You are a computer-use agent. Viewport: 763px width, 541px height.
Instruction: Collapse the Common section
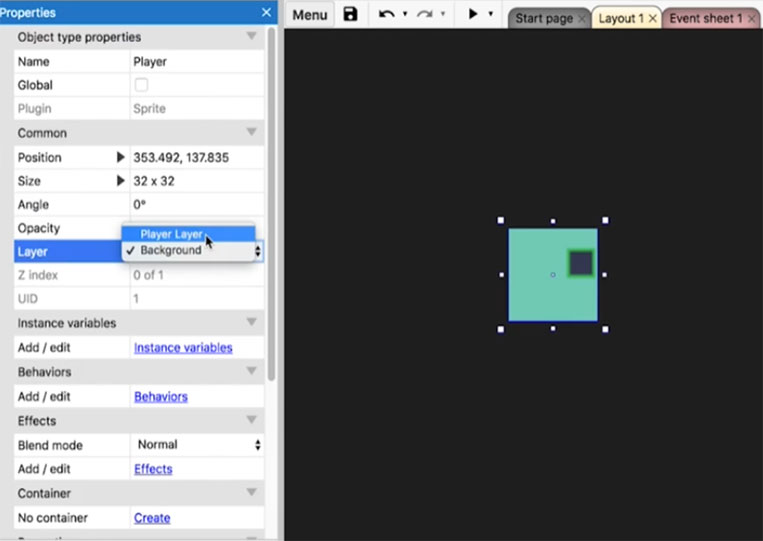252,132
